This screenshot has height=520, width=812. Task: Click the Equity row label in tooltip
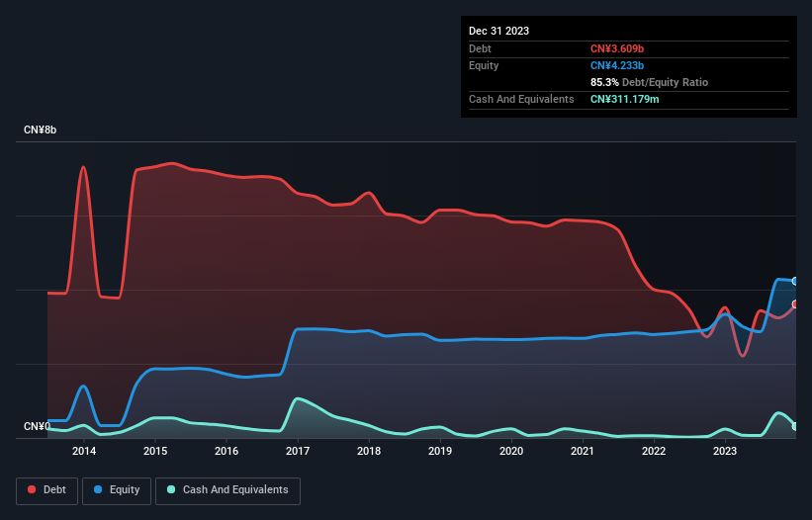(x=484, y=65)
